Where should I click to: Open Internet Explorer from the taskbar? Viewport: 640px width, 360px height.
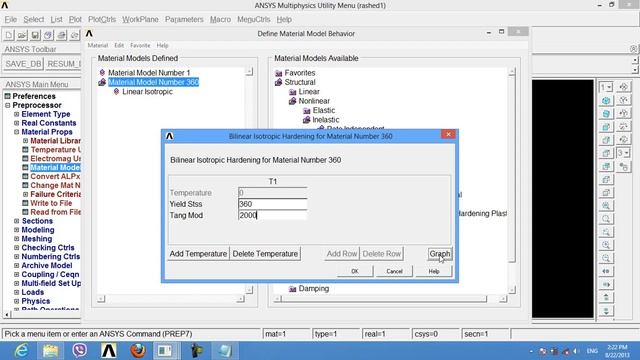20,351
